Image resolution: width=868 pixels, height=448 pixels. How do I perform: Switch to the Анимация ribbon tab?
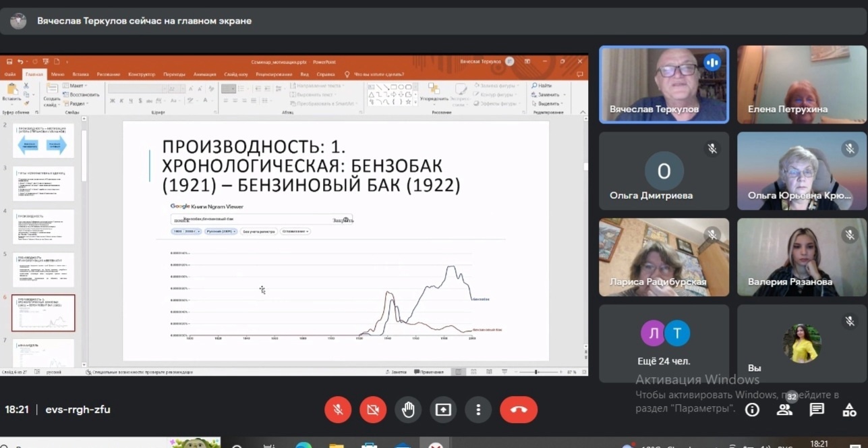(x=204, y=74)
